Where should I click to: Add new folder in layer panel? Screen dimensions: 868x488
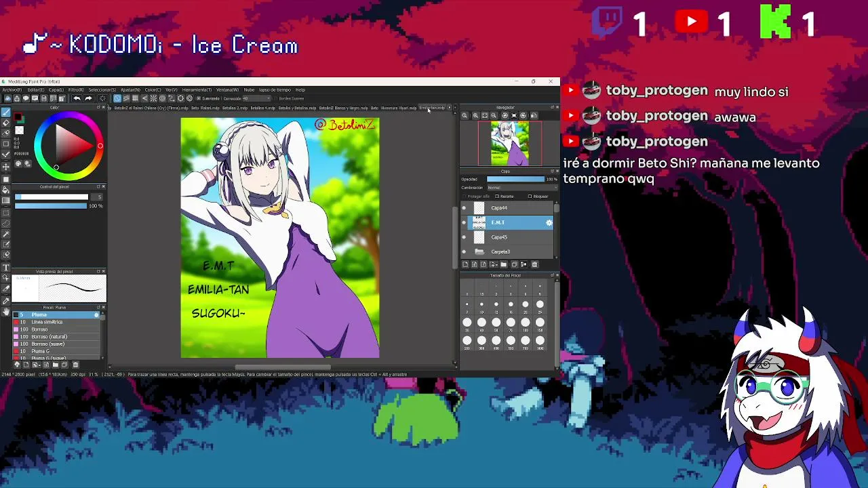pos(503,264)
